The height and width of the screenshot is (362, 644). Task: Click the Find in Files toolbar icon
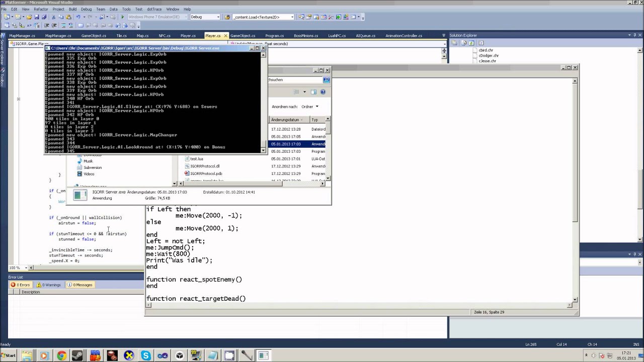[227, 17]
